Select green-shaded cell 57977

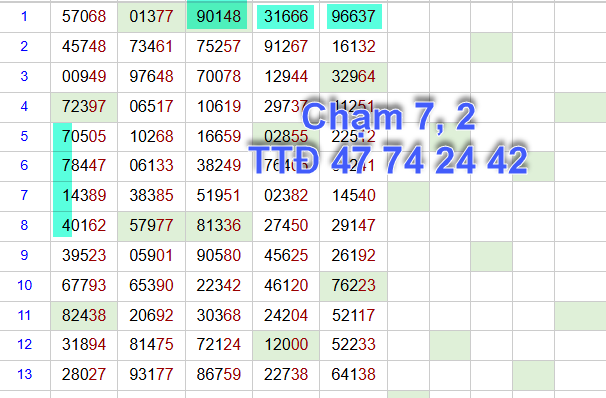(152, 226)
